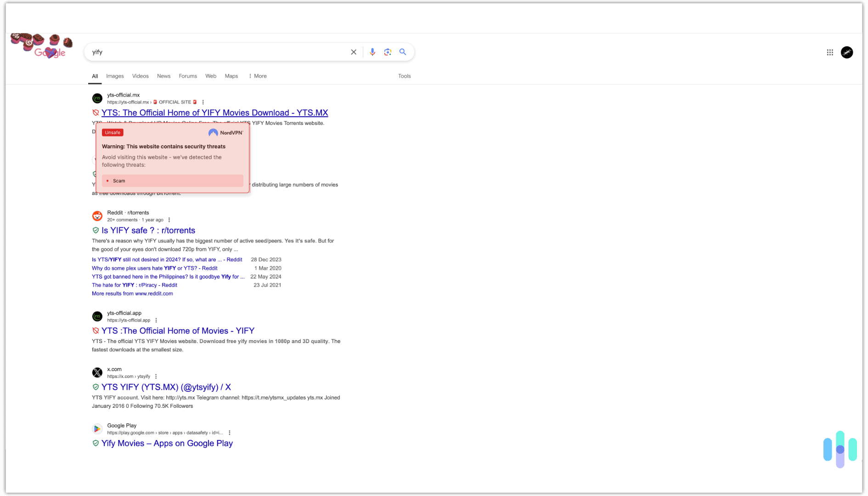Viewport: 868px width, 496px height.
Task: Click the Google Play triangle icon
Action: coord(97,428)
